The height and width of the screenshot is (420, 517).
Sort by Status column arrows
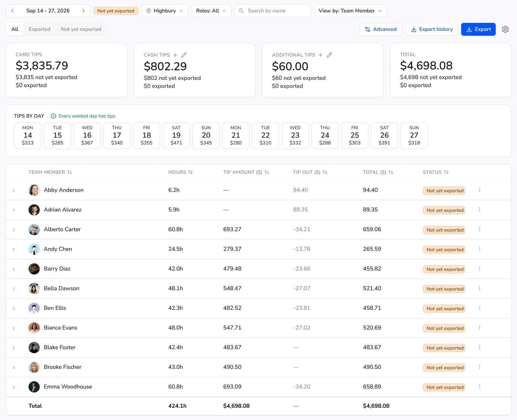pyautogui.click(x=446, y=172)
